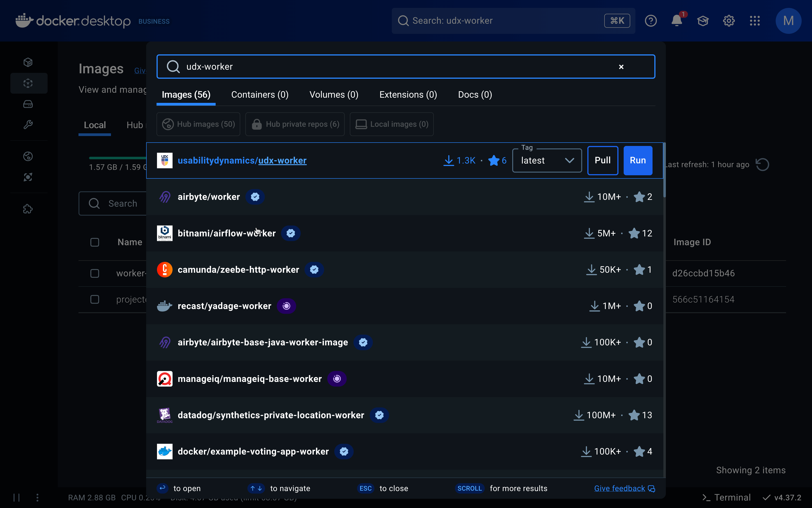Click the verified badge next to camunda/zeebe-http-worker
Image resolution: width=812 pixels, height=508 pixels.
coord(314,270)
